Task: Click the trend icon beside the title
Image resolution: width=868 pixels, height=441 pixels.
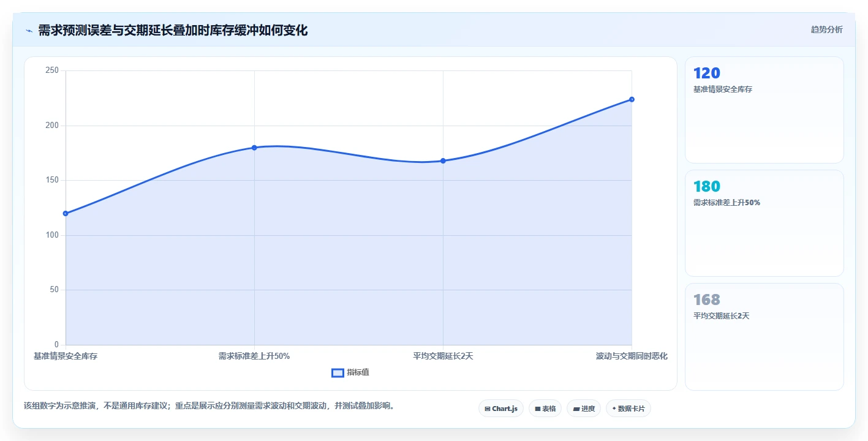Action: tap(29, 30)
